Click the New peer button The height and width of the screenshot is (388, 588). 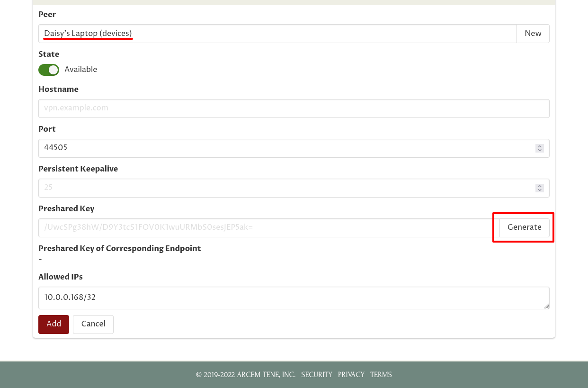(533, 34)
